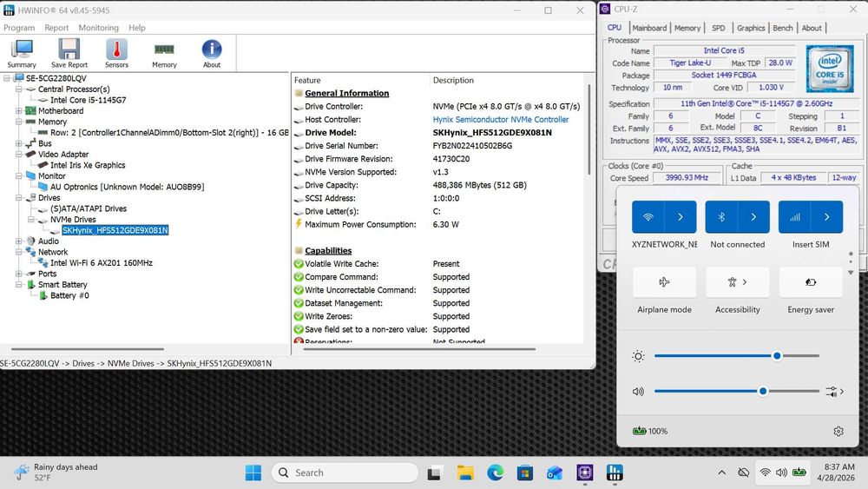Click the General Information heading

346,93
